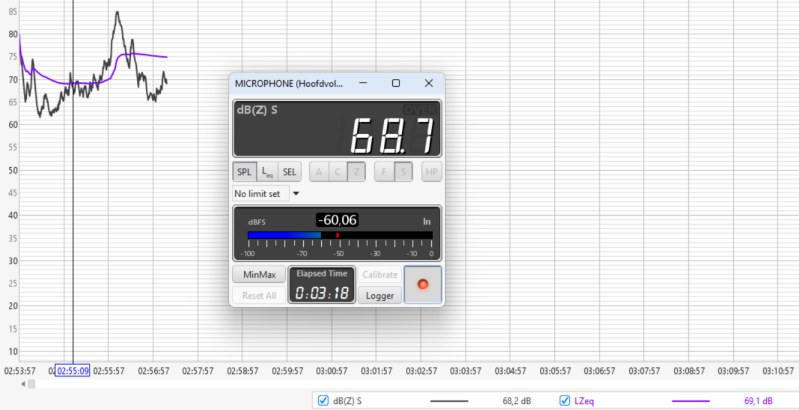Open the No limit set dropdown
Viewport: 799px width, 410px height.
pos(260,193)
